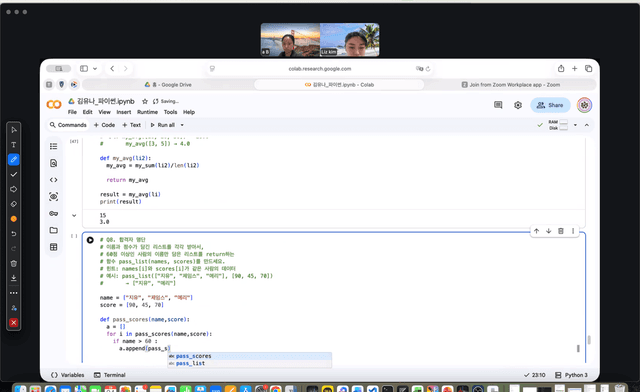Open a new browser tab with plus
The image size is (640, 392).
click(574, 69)
